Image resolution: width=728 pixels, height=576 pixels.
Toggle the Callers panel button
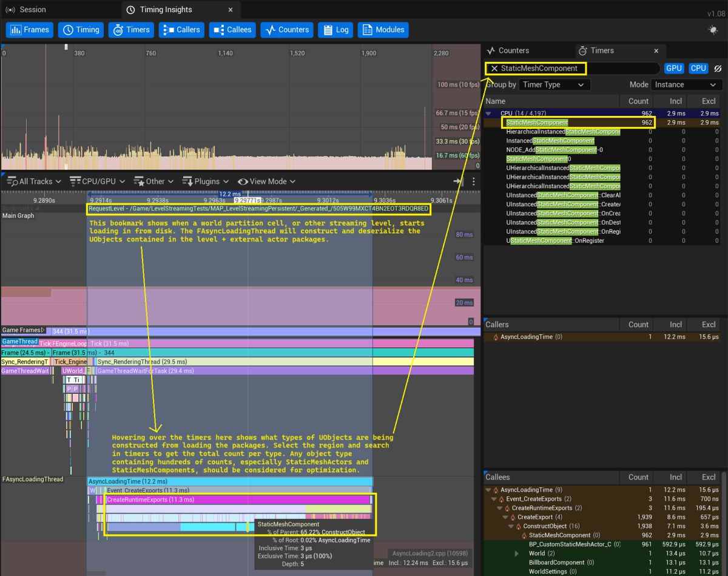point(181,30)
